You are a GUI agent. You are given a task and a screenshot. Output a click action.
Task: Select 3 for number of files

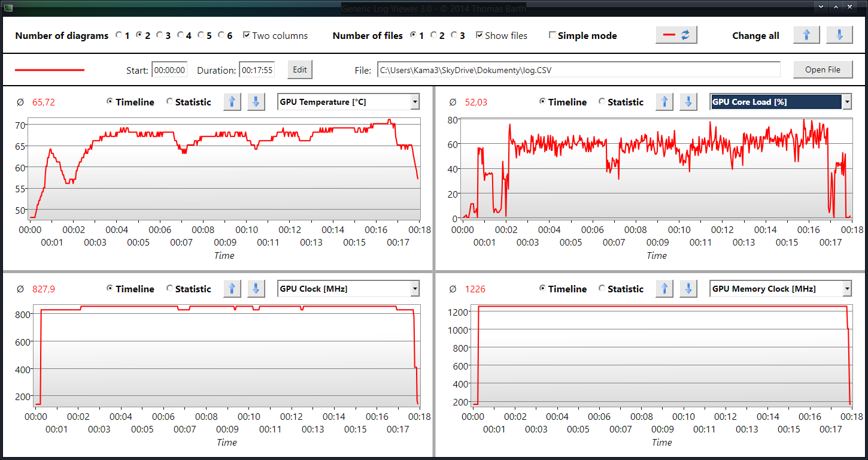pos(454,35)
